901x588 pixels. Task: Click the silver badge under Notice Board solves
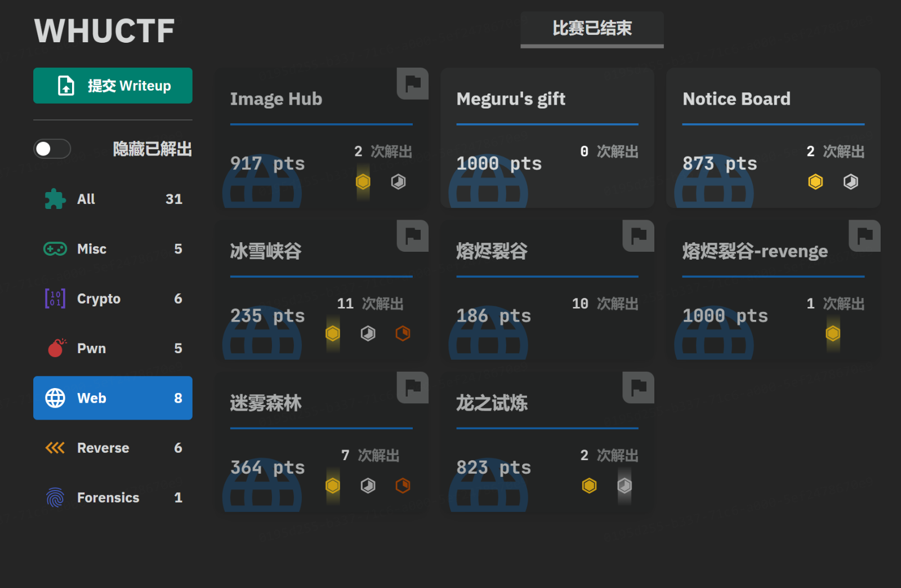click(x=850, y=182)
